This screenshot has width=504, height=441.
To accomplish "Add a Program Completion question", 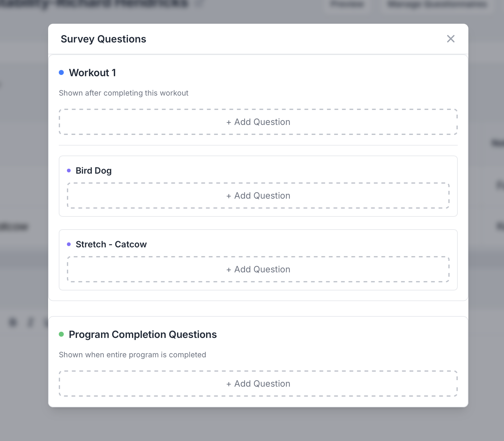I will point(258,384).
